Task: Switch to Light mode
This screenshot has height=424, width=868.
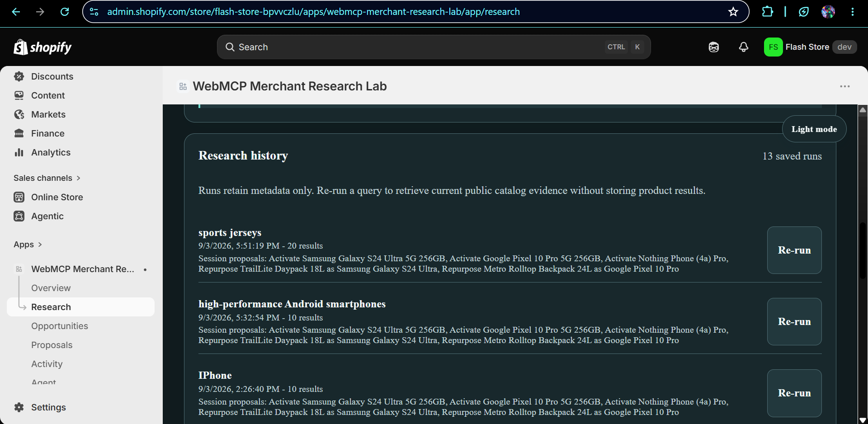Action: [814, 129]
